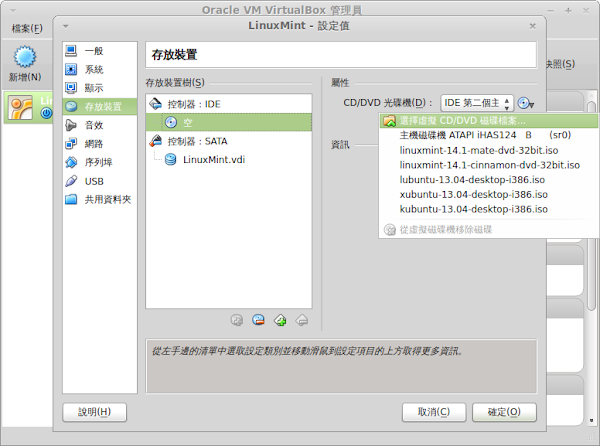Choose xubuntu-13.04-desktop-i386.iso
This screenshot has width=600, height=446.
point(488,194)
